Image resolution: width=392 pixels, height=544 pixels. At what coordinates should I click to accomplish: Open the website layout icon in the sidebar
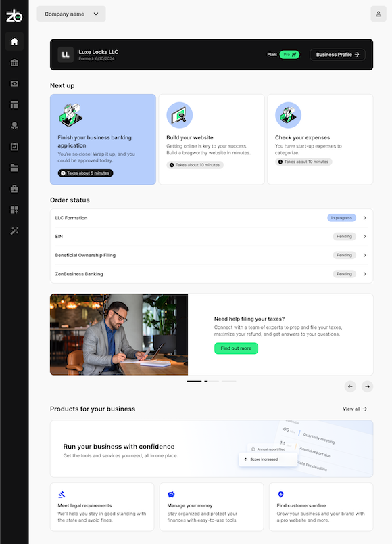(x=14, y=105)
